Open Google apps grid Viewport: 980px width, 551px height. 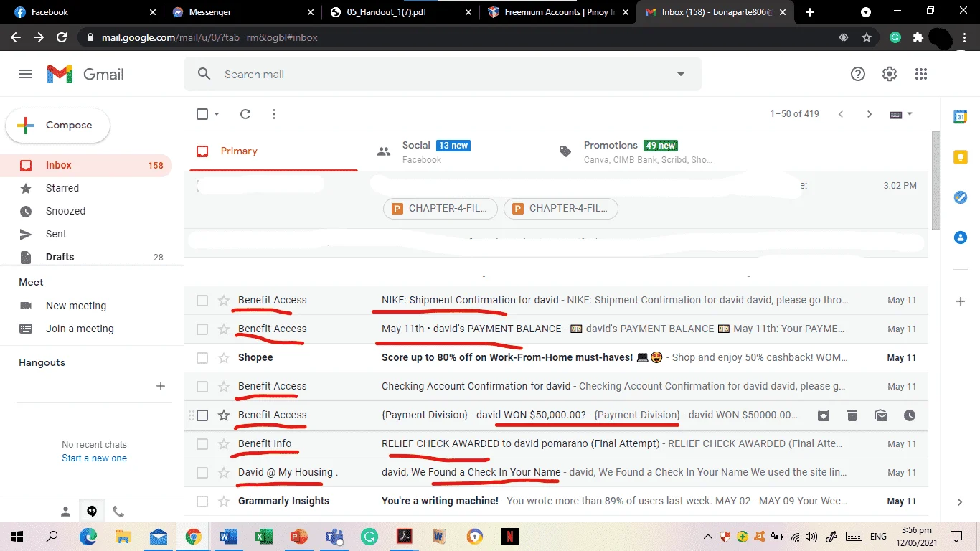pyautogui.click(x=921, y=74)
